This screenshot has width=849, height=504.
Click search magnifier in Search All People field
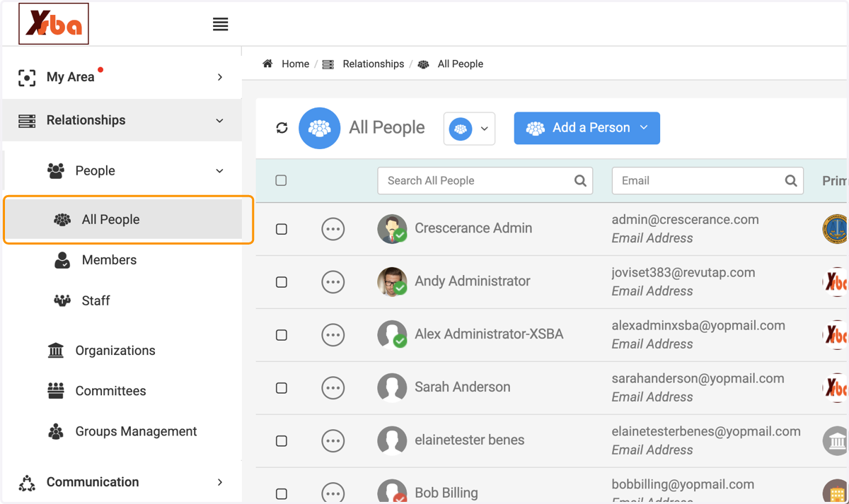[x=580, y=181]
